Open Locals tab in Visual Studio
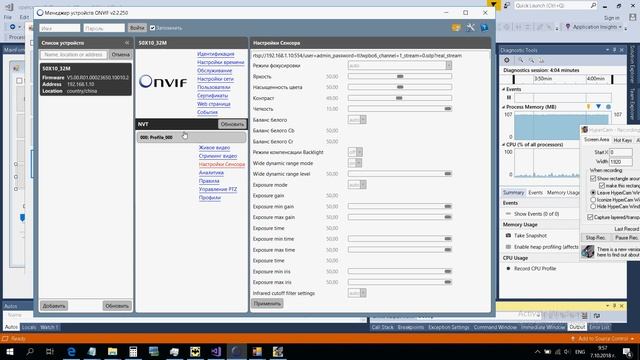The image size is (640, 360). pos(29,327)
